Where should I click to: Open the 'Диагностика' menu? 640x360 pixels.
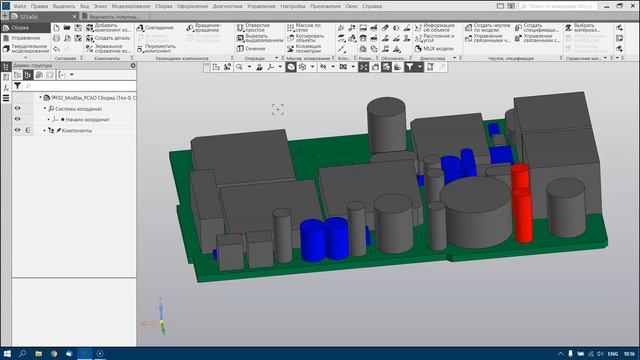[227, 6]
